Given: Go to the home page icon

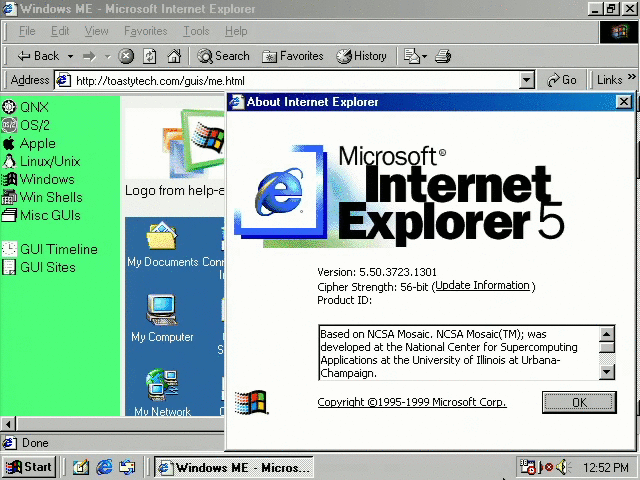Looking at the screenshot, I should point(174,56).
